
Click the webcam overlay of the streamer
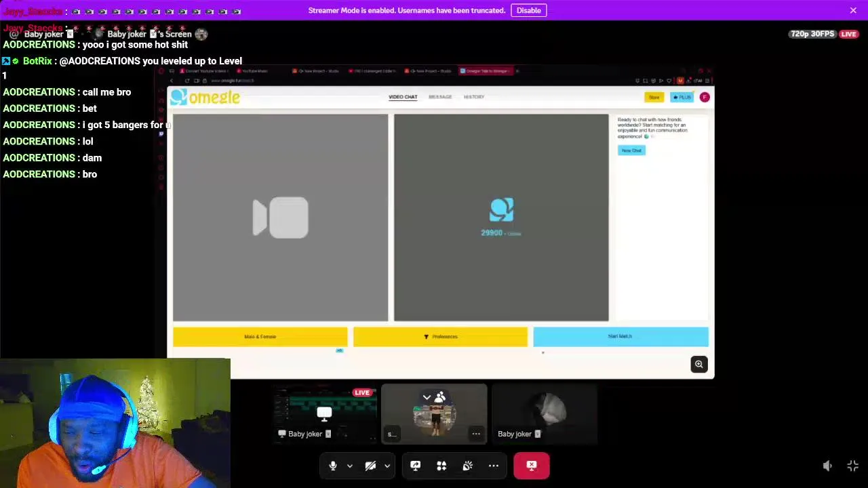115,423
